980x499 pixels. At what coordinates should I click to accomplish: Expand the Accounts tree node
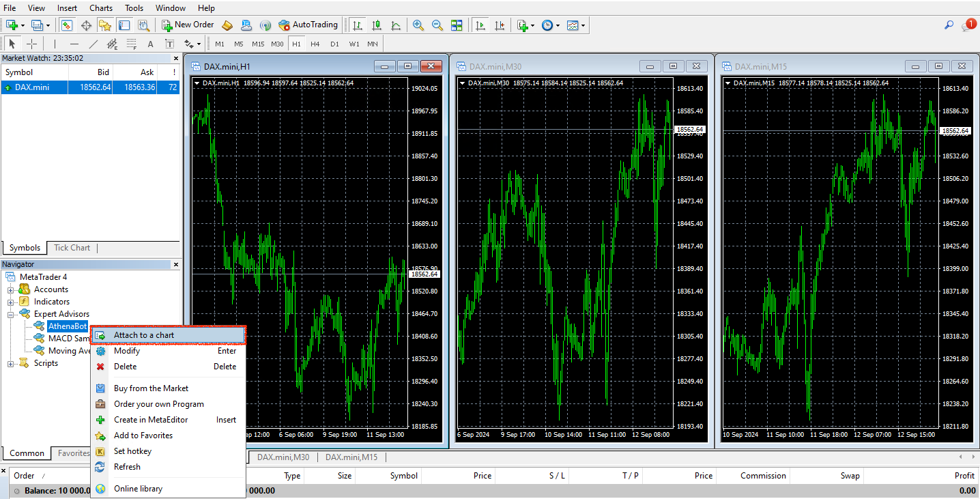[11, 289]
